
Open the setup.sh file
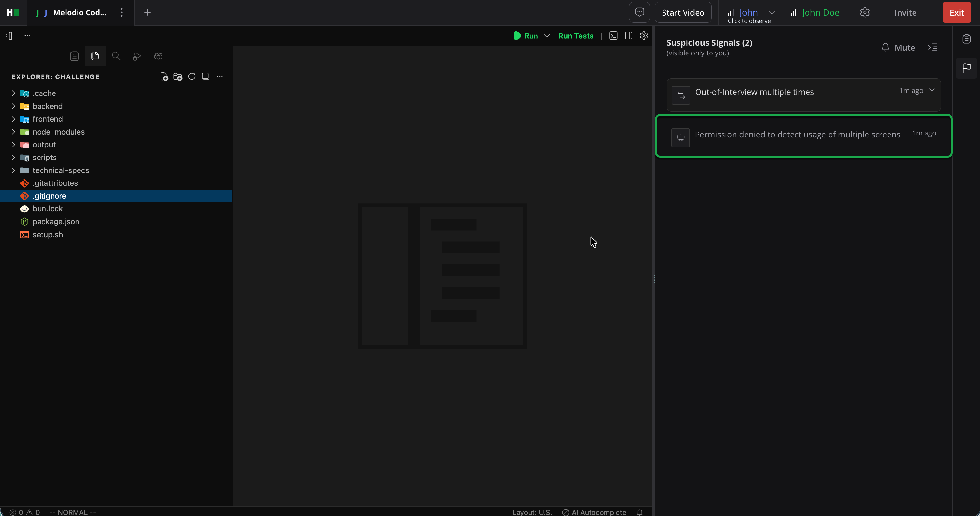point(116,235)
